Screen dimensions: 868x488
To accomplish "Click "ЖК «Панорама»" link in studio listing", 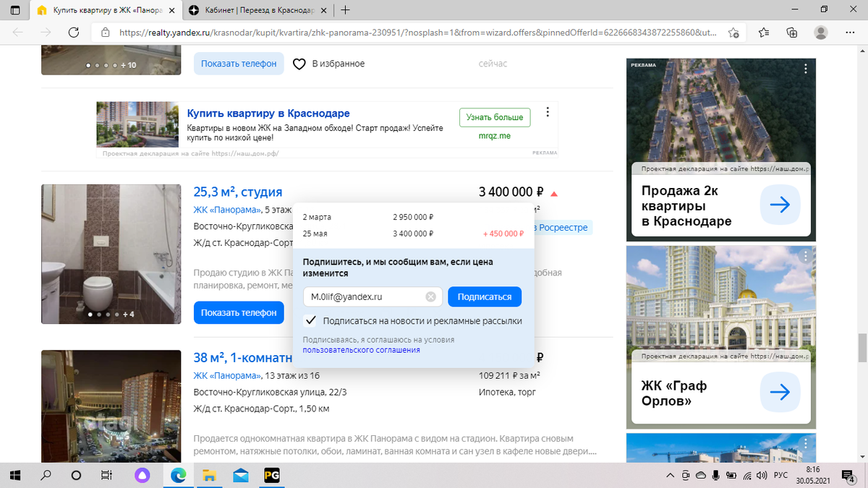I will tap(227, 210).
